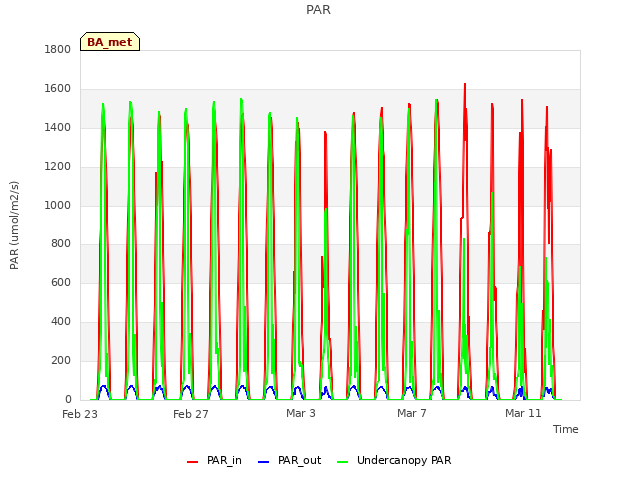Image resolution: width=640 pixels, height=480 pixels.
Task: Click the Mar 3 x-axis tick label
Action: [301, 413]
